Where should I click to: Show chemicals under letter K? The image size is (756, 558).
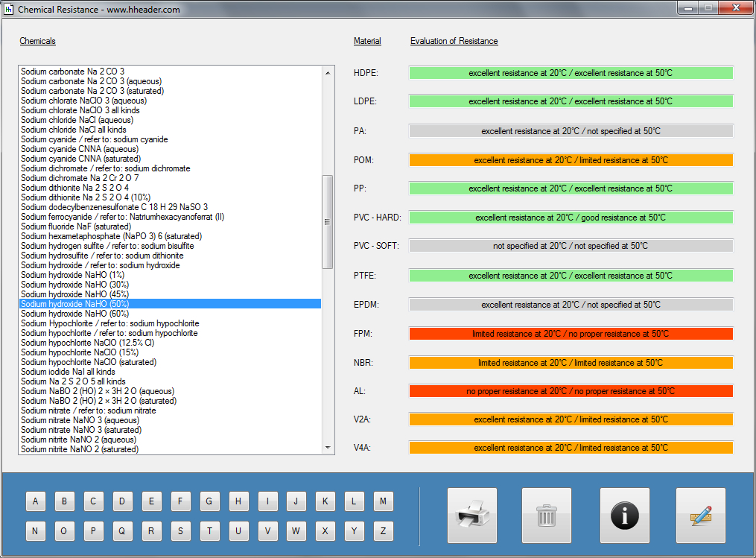pos(325,501)
